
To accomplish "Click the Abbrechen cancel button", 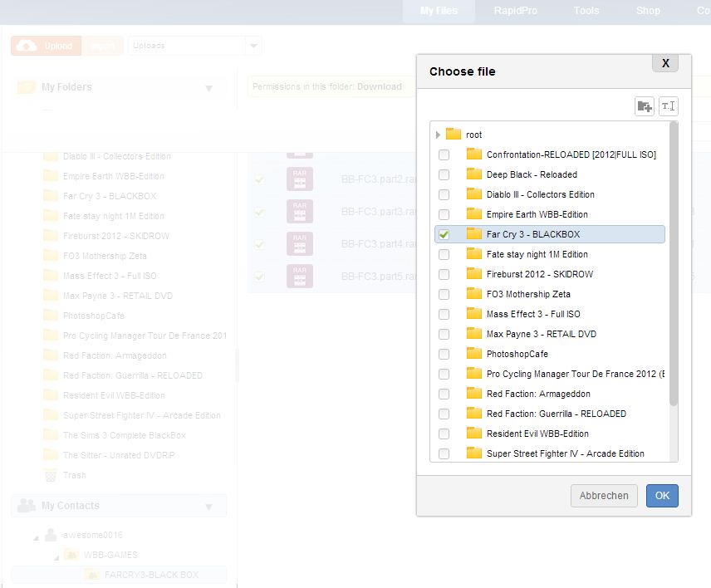I will (604, 496).
